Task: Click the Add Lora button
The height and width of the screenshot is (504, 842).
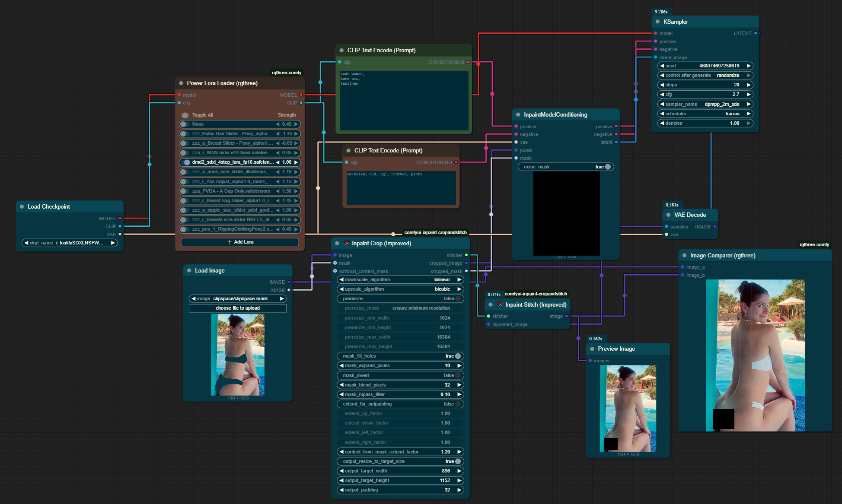Action: coord(240,242)
